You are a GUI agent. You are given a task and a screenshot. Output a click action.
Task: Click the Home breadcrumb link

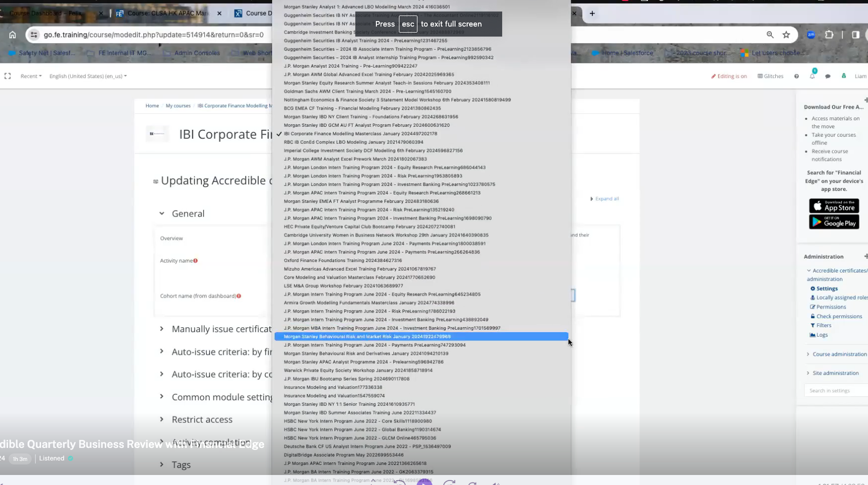point(152,106)
